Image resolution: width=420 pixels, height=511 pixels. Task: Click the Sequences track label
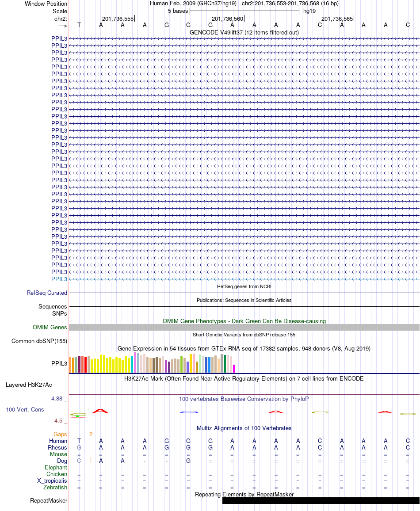(x=53, y=306)
